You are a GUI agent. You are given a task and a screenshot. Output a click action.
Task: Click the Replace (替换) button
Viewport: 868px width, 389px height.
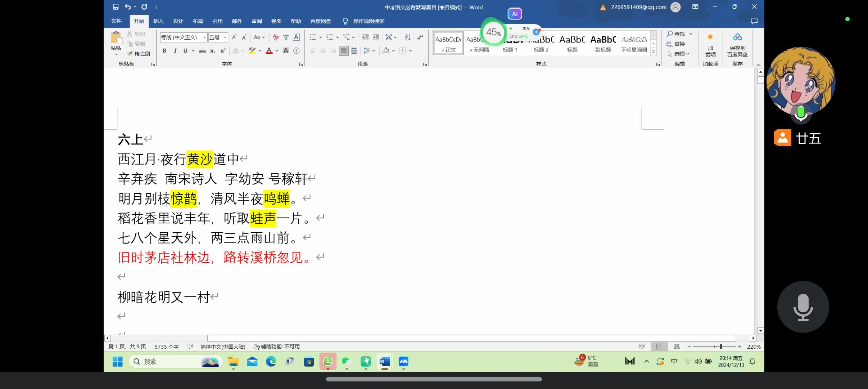676,44
